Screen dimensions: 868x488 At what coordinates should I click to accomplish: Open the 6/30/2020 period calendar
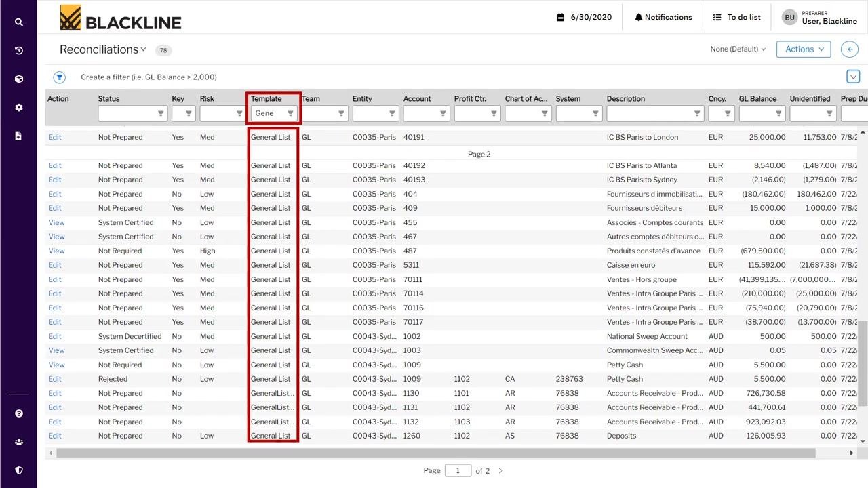(x=584, y=17)
